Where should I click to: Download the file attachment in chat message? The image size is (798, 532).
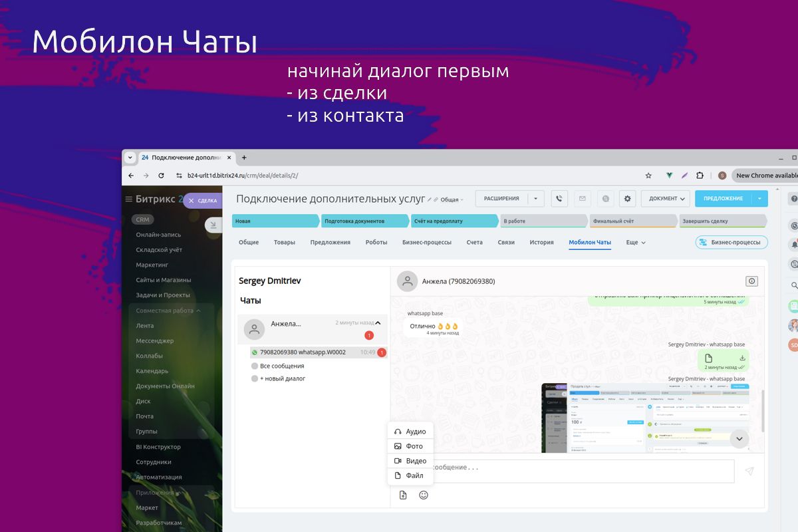click(742, 358)
